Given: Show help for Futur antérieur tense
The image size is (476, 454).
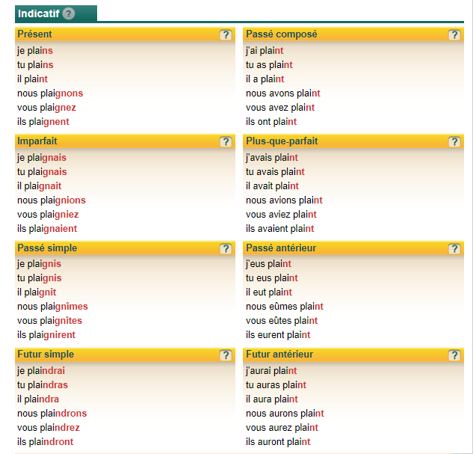Looking at the screenshot, I should [x=454, y=355].
